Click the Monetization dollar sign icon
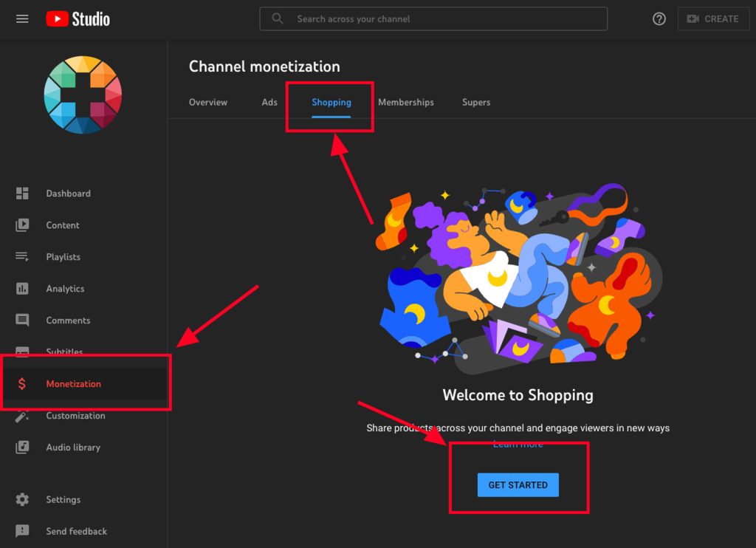The image size is (756, 548). pos(21,384)
